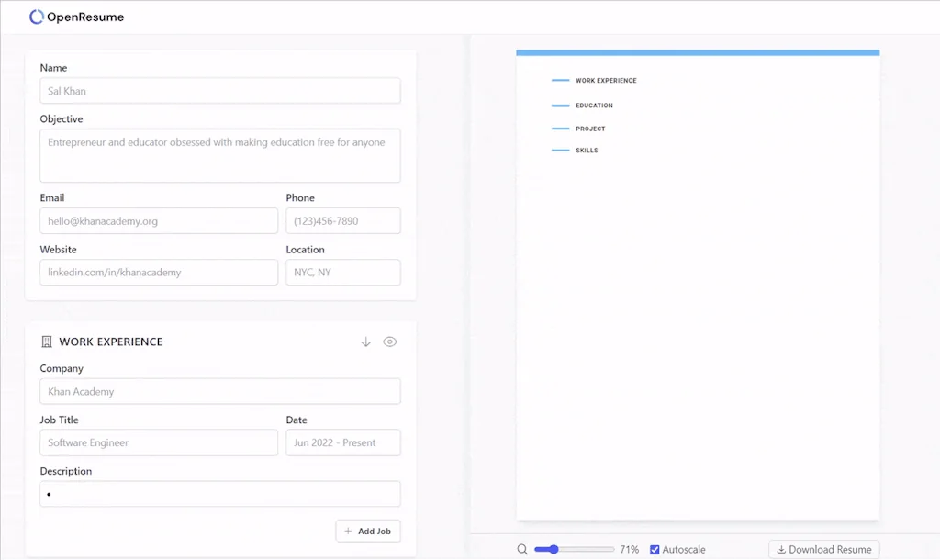The height and width of the screenshot is (560, 940).
Task: Click inside the Objective text area
Action: (219, 156)
